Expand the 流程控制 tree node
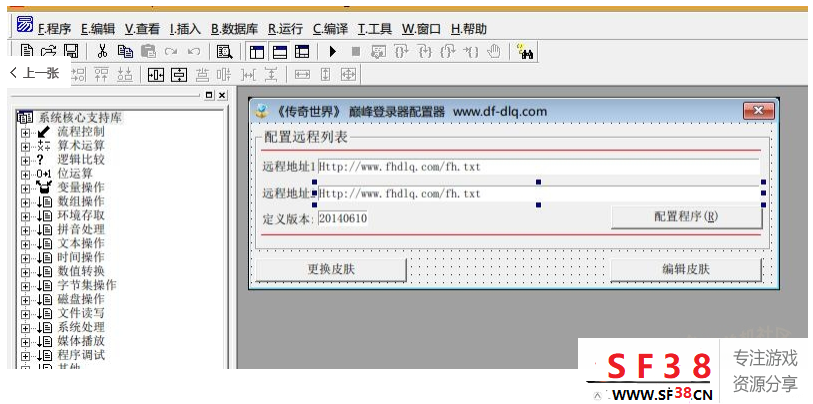This screenshot has height=404, width=813. 25,133
